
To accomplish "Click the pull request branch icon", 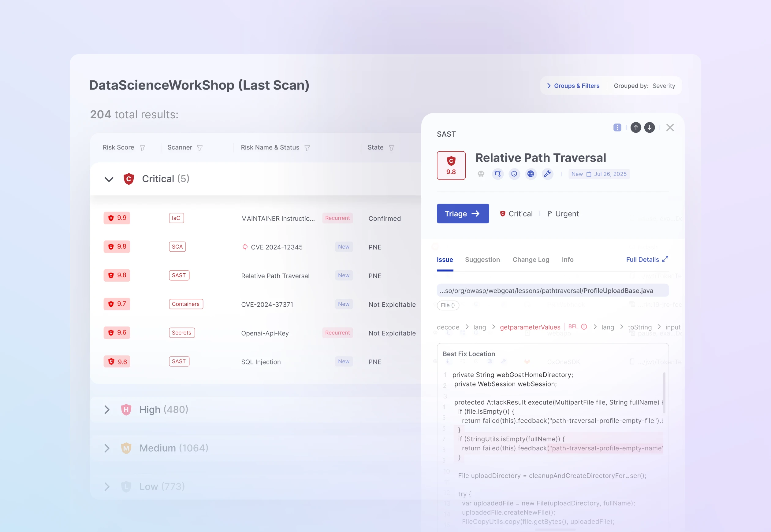I will 497,174.
